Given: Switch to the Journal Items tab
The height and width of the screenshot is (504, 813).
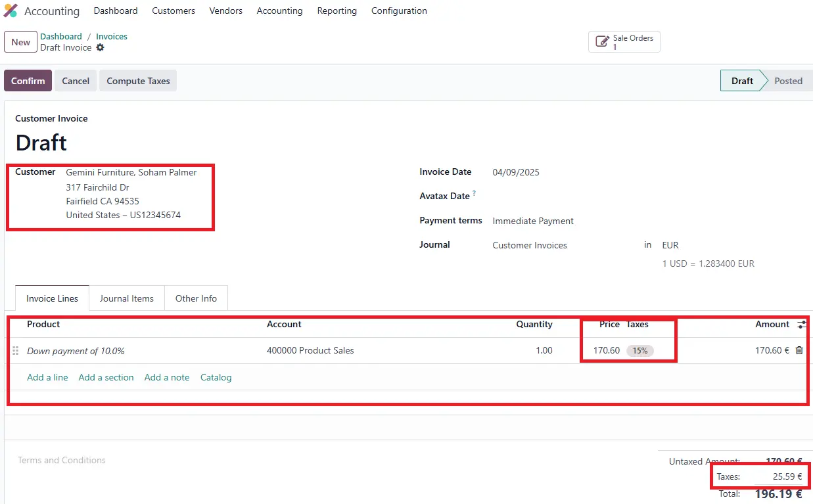Looking at the screenshot, I should (x=127, y=298).
